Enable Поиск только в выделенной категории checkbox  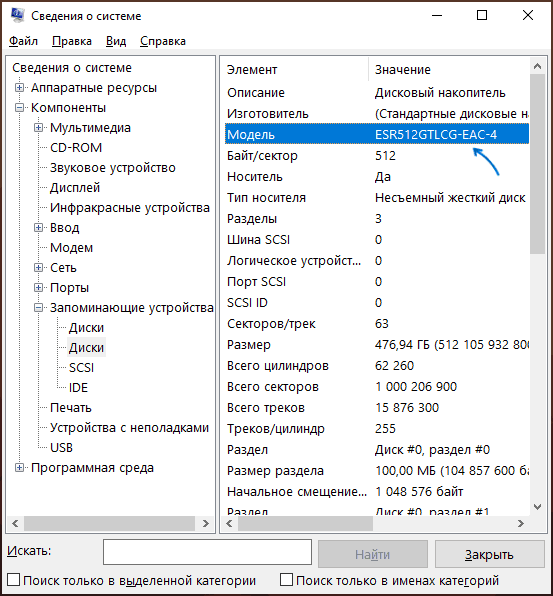pyautogui.click(x=14, y=580)
